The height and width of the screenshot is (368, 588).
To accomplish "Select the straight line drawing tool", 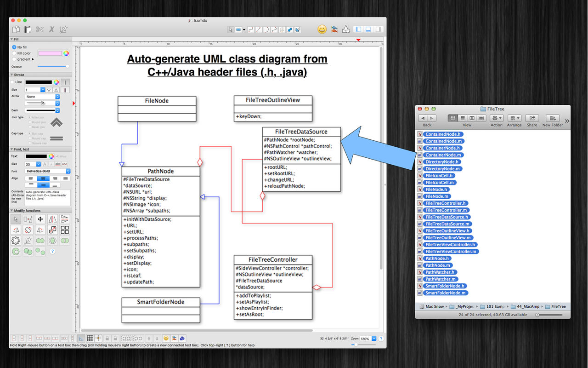I will click(x=259, y=29).
